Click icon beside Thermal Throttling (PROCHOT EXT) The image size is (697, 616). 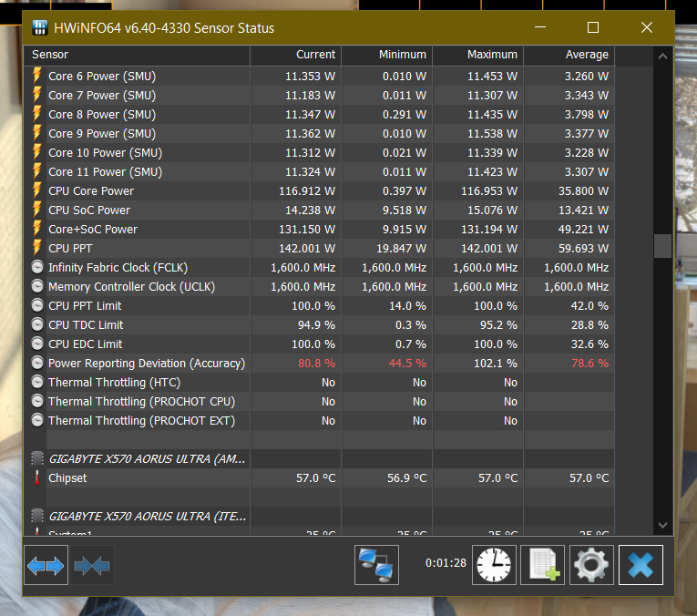coord(37,420)
